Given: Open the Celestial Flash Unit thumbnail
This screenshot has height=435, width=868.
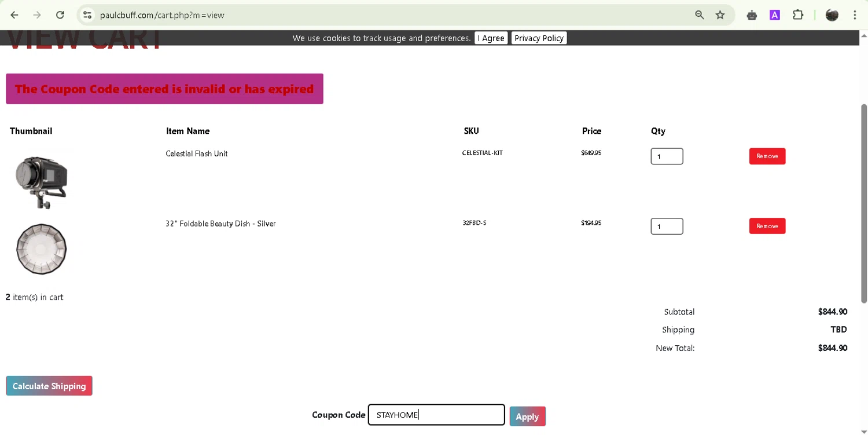Looking at the screenshot, I should point(41,182).
